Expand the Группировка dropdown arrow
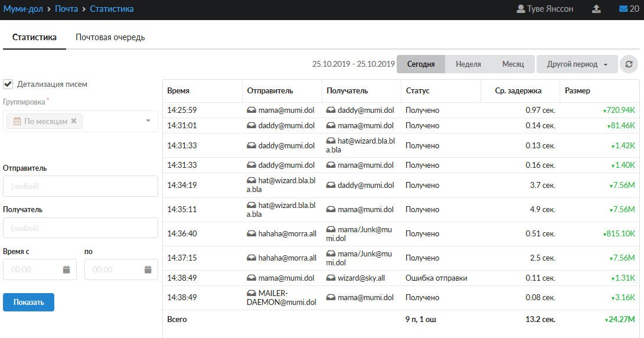 [x=148, y=121]
